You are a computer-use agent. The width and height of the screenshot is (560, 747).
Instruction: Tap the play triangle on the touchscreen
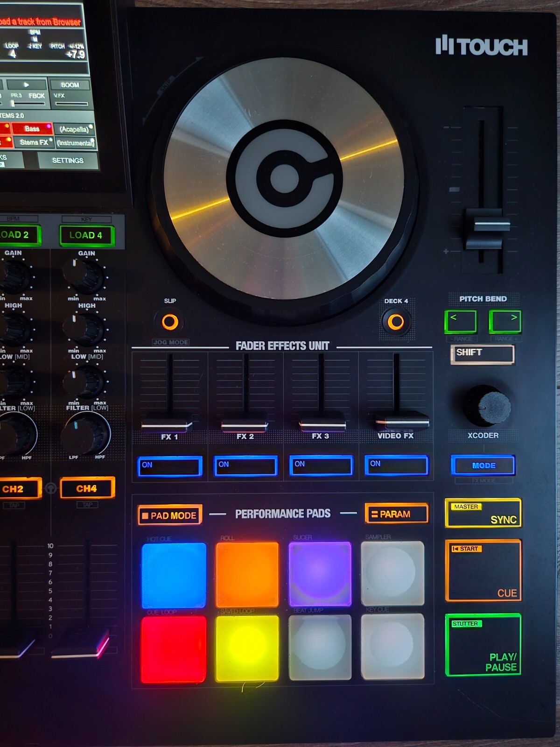point(26,85)
